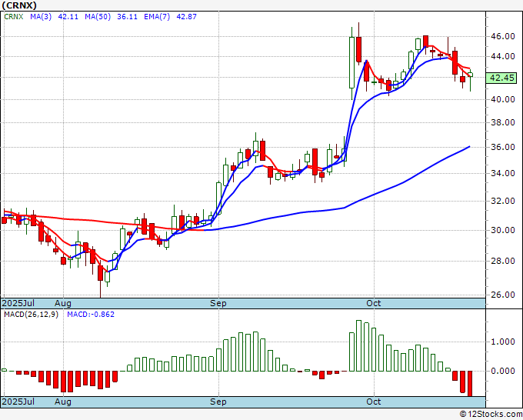Click the 38.00 price axis label
The height and width of the screenshot is (420, 523).
pyautogui.click(x=503, y=122)
